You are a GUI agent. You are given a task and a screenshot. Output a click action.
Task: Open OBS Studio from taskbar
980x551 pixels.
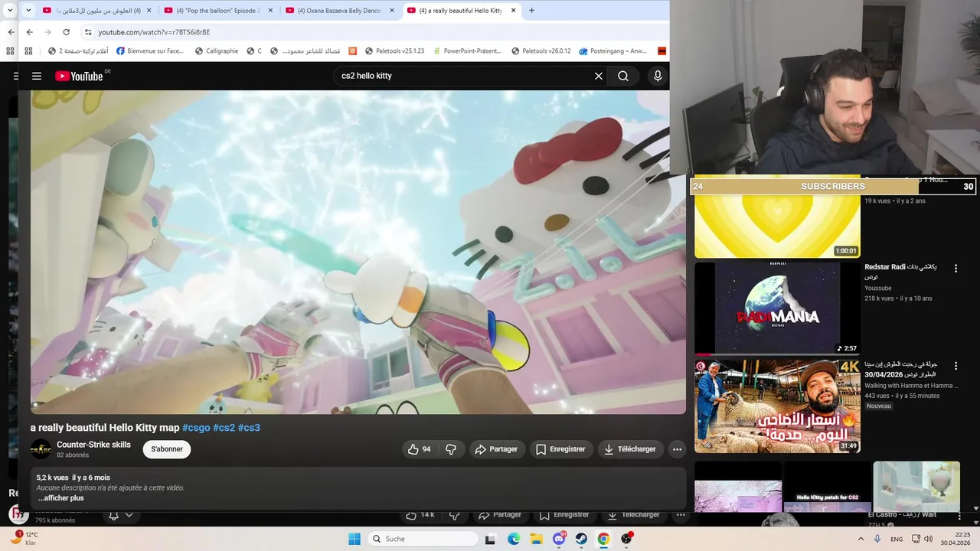pos(626,539)
